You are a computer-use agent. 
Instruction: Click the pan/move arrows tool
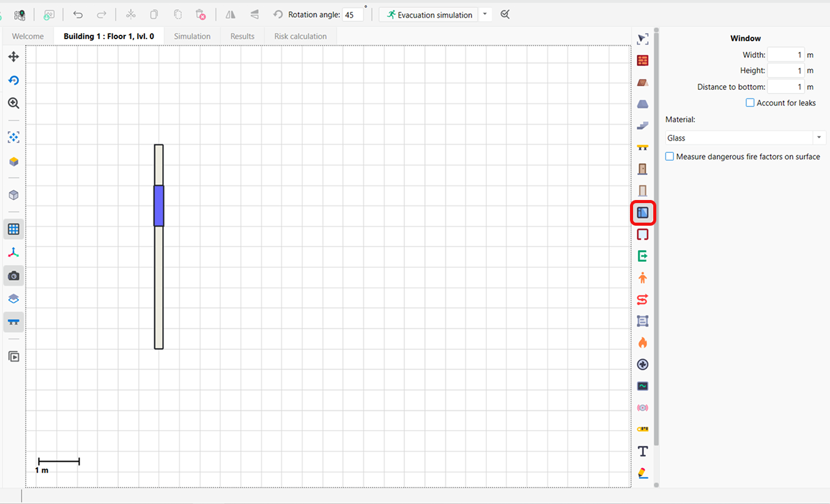(13, 57)
